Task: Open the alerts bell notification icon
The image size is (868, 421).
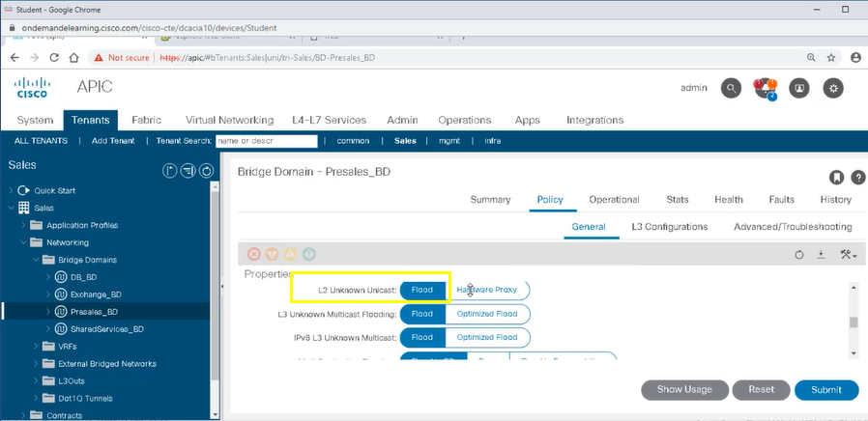Action: (x=765, y=89)
